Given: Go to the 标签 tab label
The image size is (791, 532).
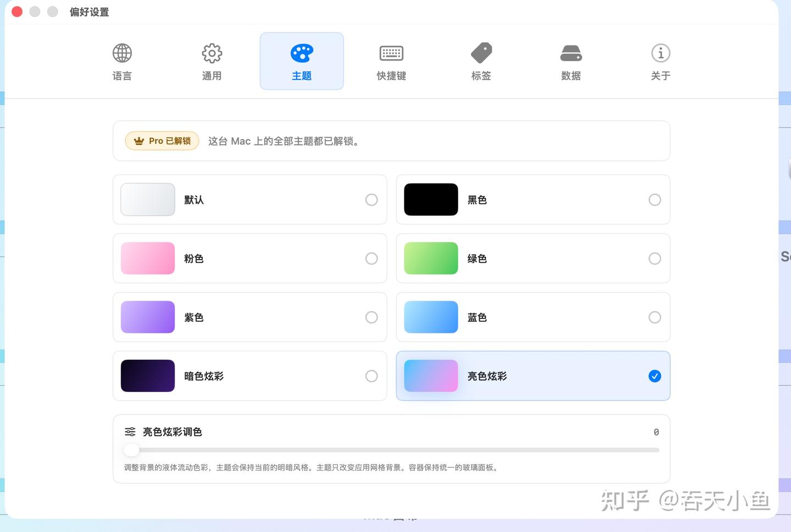Looking at the screenshot, I should click(x=481, y=76).
